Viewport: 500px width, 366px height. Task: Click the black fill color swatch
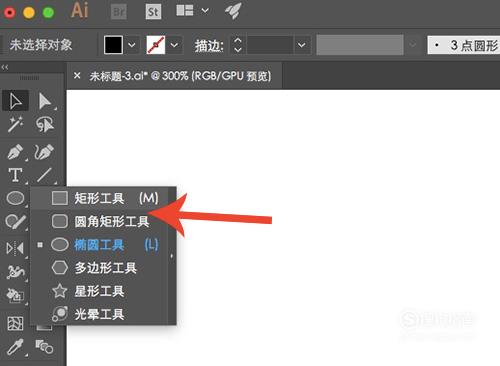click(x=113, y=45)
